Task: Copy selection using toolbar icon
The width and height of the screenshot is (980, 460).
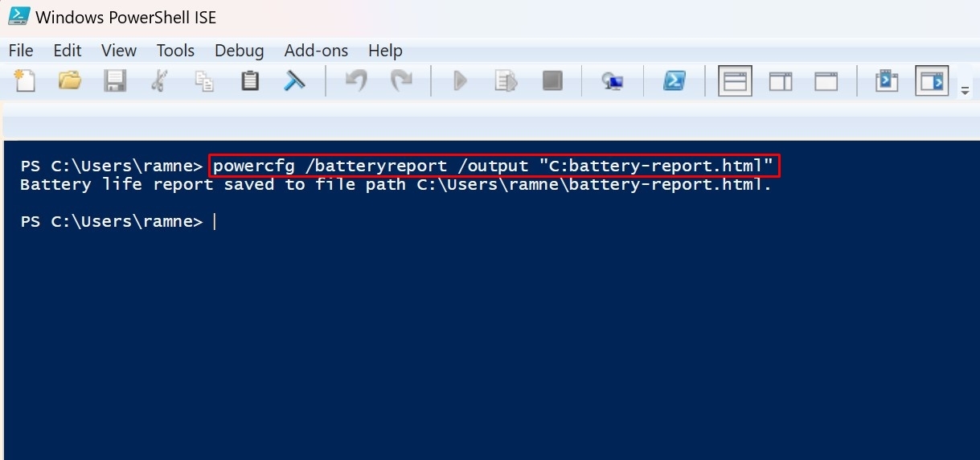Action: coord(204,80)
